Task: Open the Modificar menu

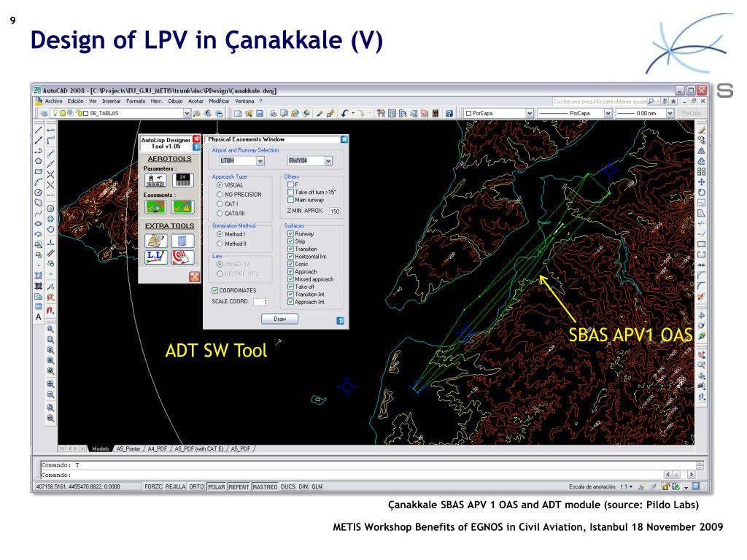Action: click(x=219, y=101)
